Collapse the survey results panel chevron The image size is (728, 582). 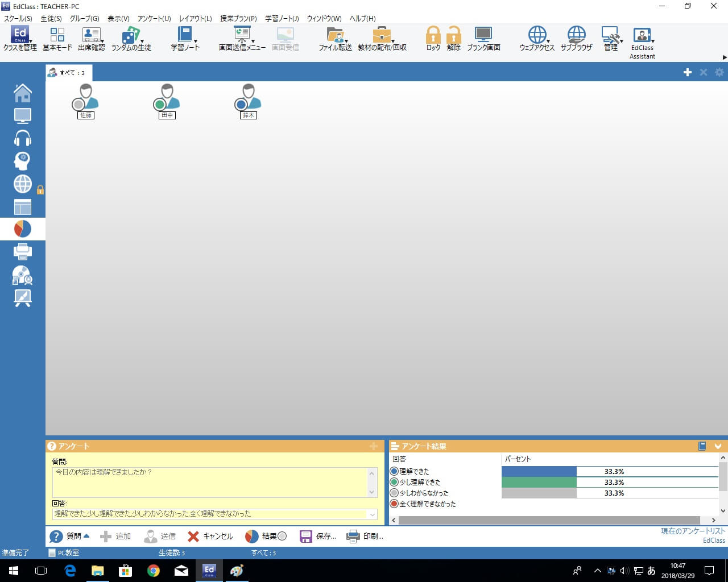(x=718, y=446)
